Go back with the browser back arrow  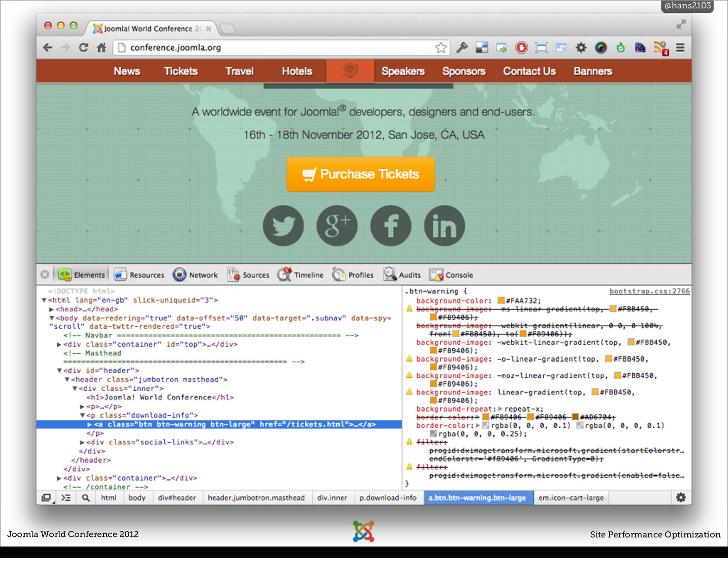(x=48, y=47)
